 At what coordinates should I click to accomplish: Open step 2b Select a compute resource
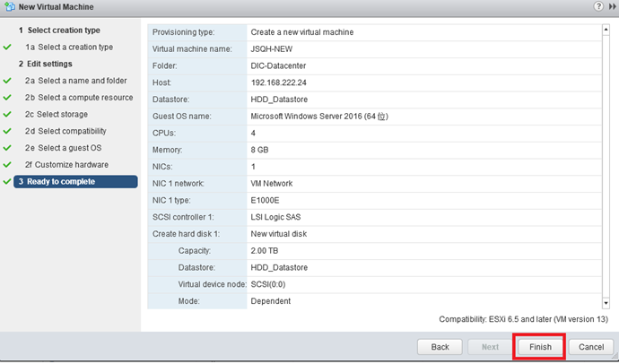(x=79, y=98)
